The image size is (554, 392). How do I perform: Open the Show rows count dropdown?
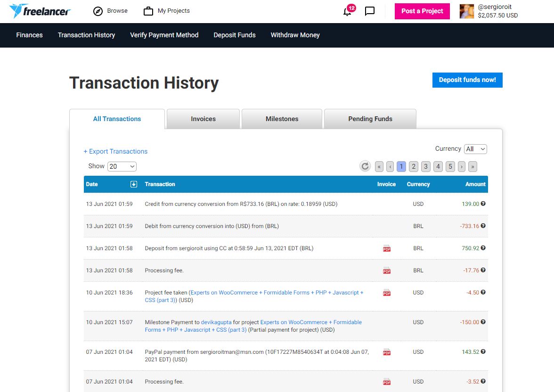tap(122, 166)
